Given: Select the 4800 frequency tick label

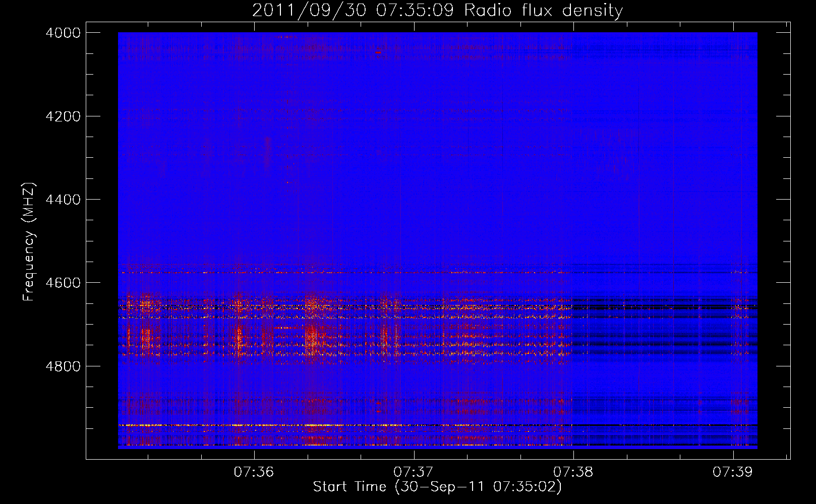Looking at the screenshot, I should pyautogui.click(x=63, y=366).
